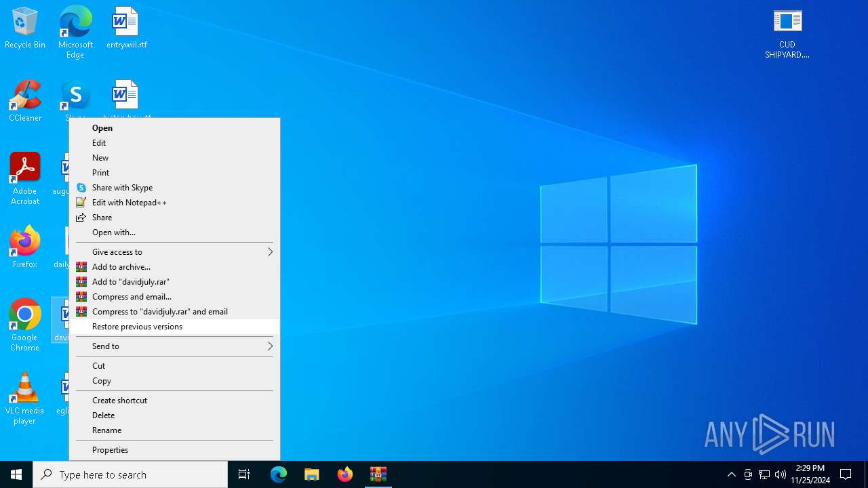Open the Recycle Bin desktop icon
The image size is (868, 488).
25,28
